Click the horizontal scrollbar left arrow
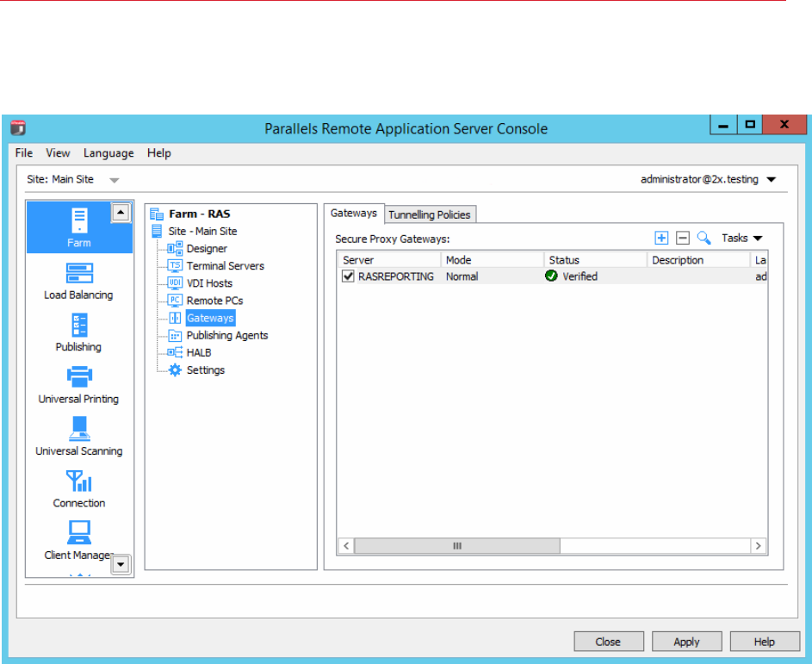 pos(346,546)
